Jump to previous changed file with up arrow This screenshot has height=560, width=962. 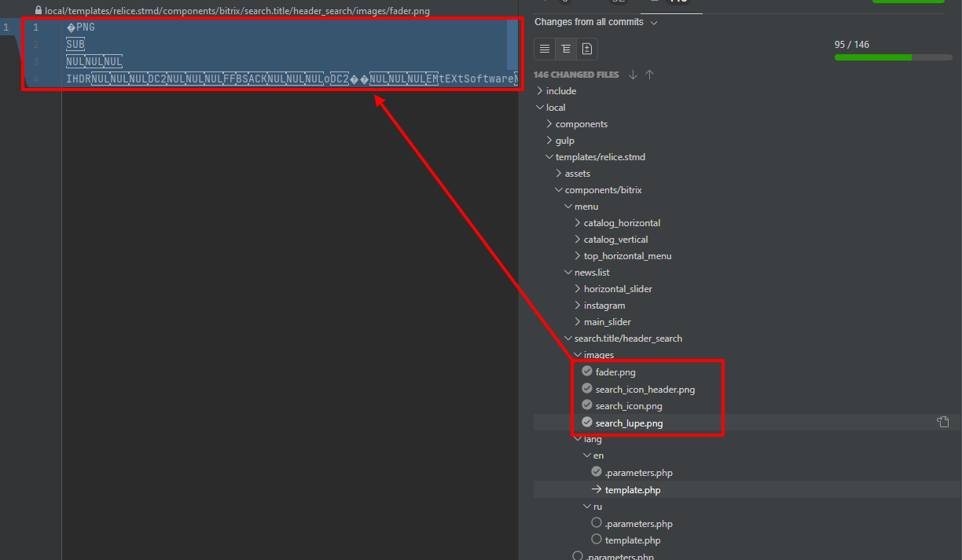649,75
